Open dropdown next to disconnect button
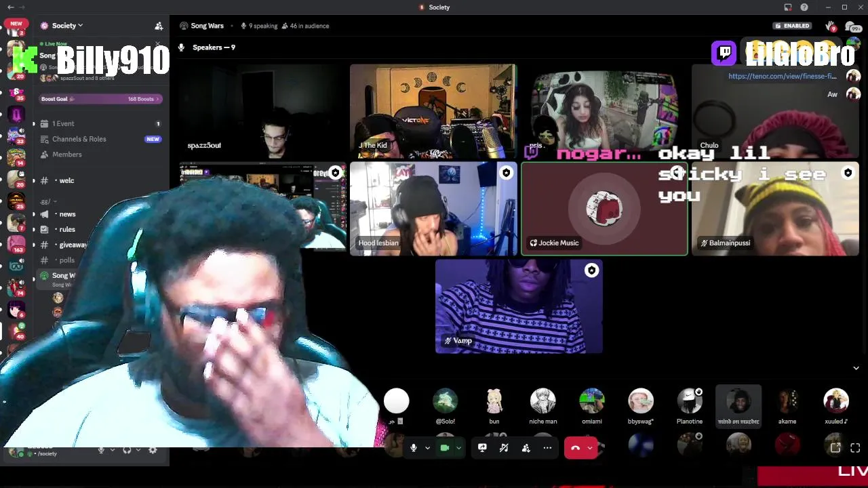Screen dimensions: 868x488 pyautogui.click(x=590, y=448)
